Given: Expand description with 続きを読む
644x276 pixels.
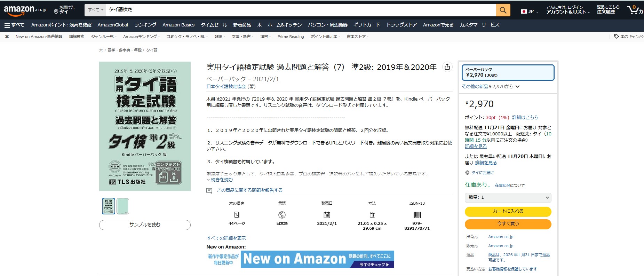Looking at the screenshot, I should tap(220, 180).
